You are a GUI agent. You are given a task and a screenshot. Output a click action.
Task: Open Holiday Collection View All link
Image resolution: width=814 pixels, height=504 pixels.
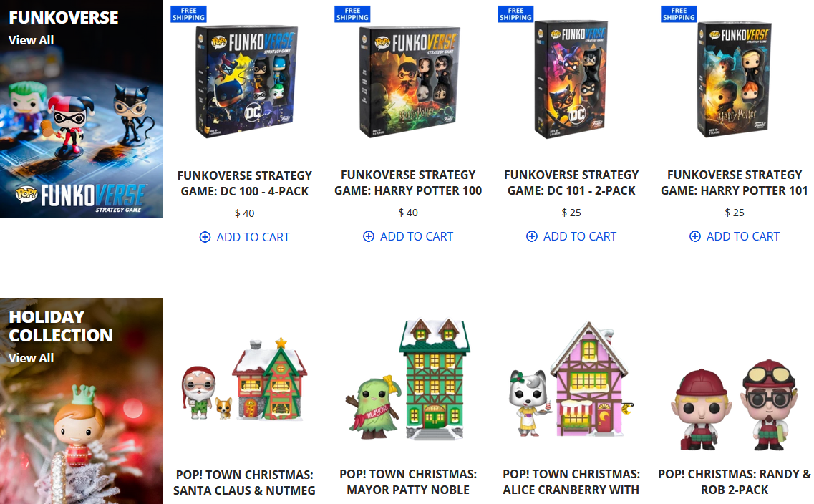32,358
